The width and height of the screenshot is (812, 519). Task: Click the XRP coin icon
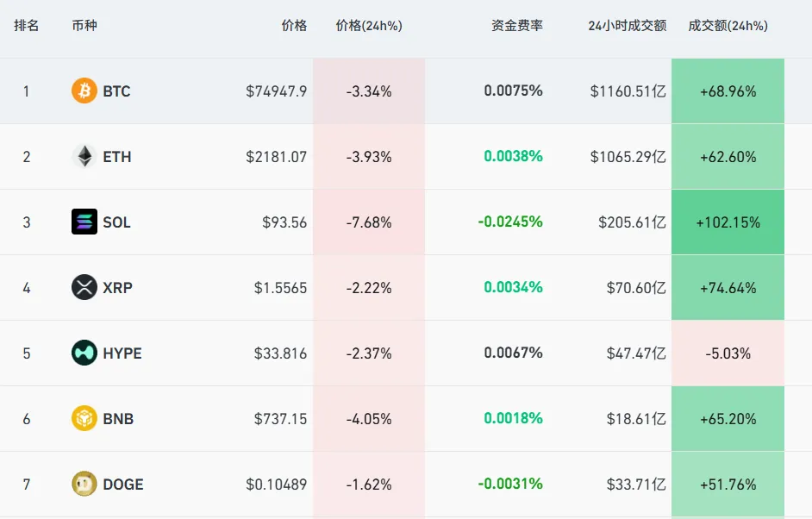pos(84,287)
